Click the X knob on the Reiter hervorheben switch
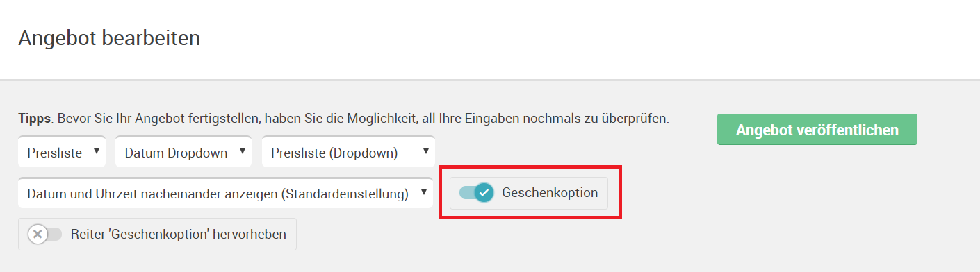 tap(38, 234)
